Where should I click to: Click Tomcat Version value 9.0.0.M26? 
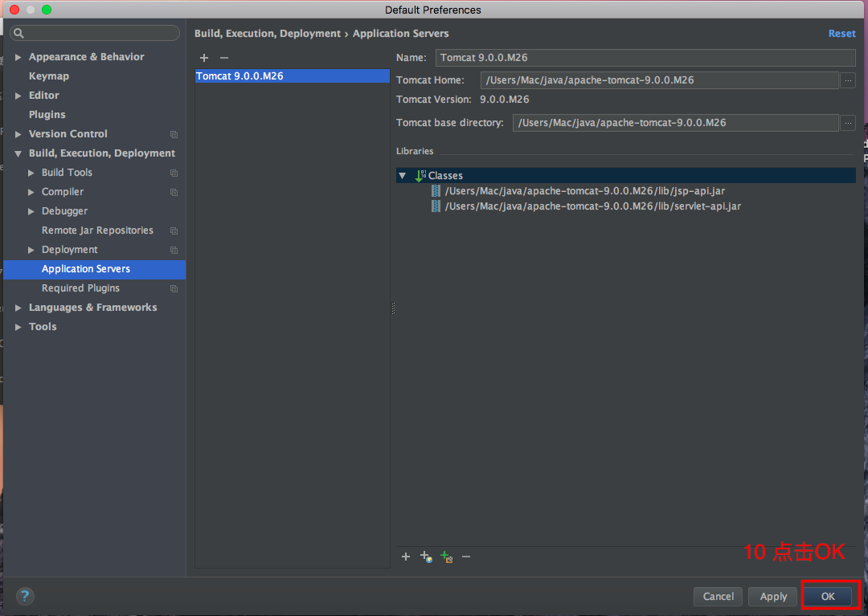pyautogui.click(x=504, y=100)
